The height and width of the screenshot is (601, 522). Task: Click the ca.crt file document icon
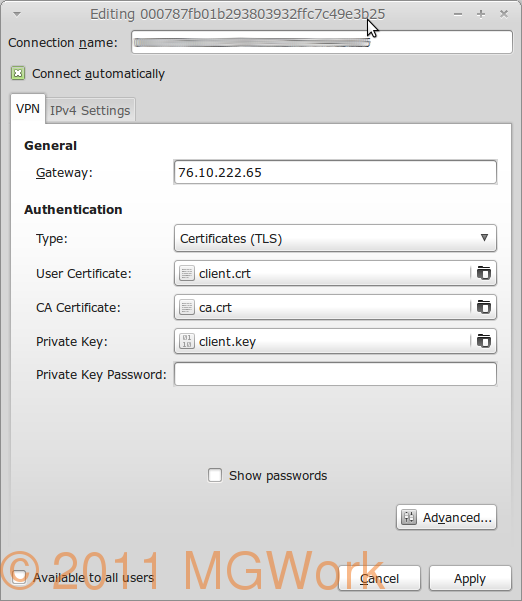pyautogui.click(x=187, y=307)
